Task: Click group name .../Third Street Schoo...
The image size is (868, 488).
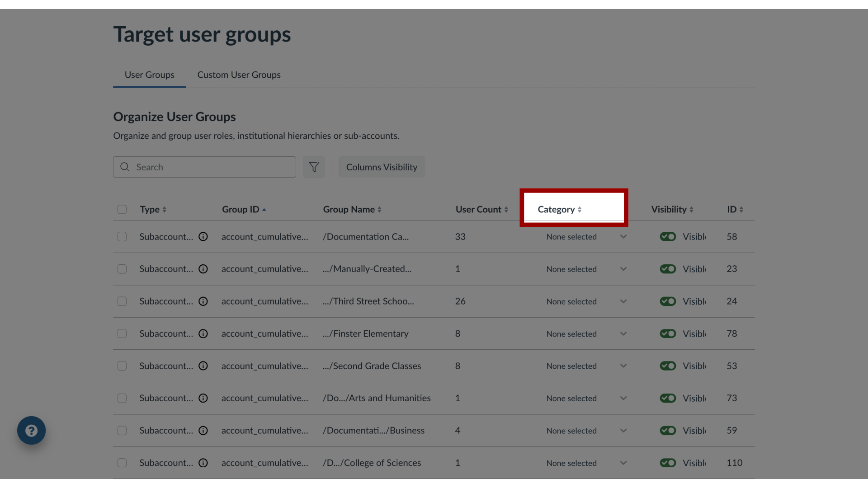Action: tap(368, 301)
